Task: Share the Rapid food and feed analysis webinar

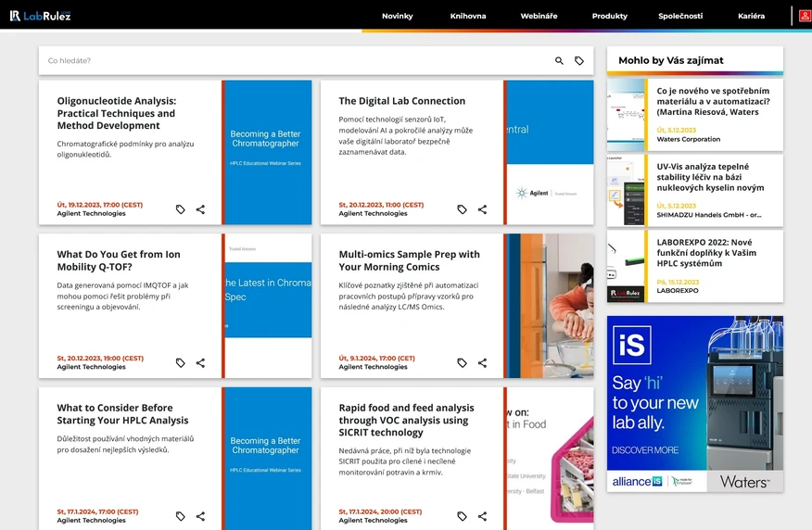Action: [482, 516]
